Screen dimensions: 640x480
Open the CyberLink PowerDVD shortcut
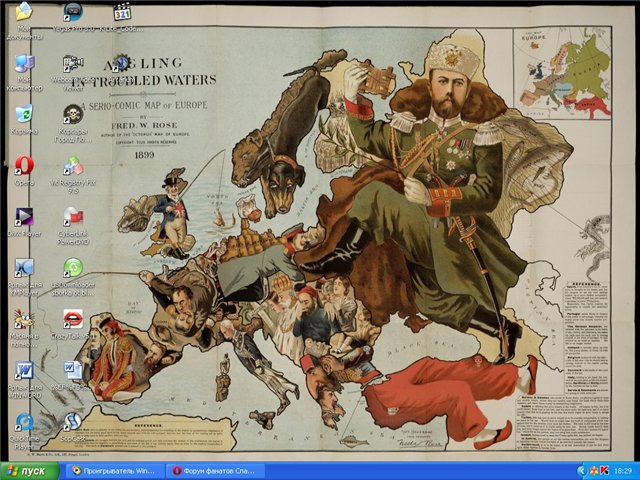coord(73,217)
